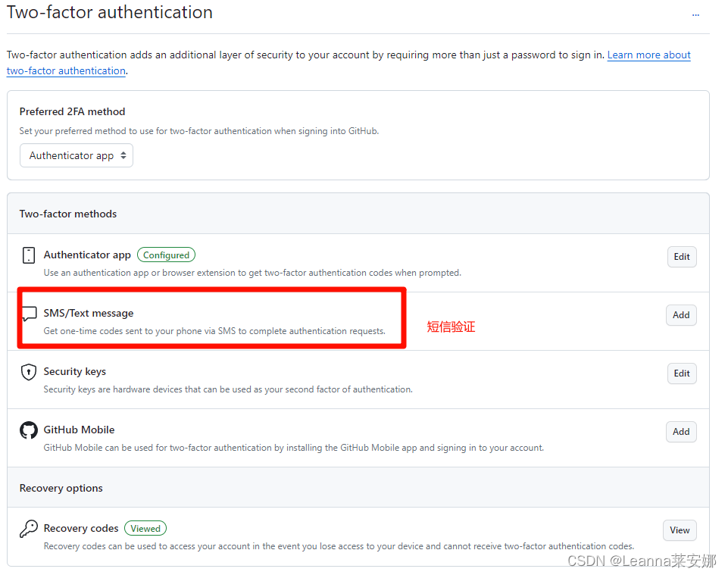The image size is (728, 575).
Task: Click 'Use an authentication app or browser extension' description
Action: pyautogui.click(x=252, y=273)
